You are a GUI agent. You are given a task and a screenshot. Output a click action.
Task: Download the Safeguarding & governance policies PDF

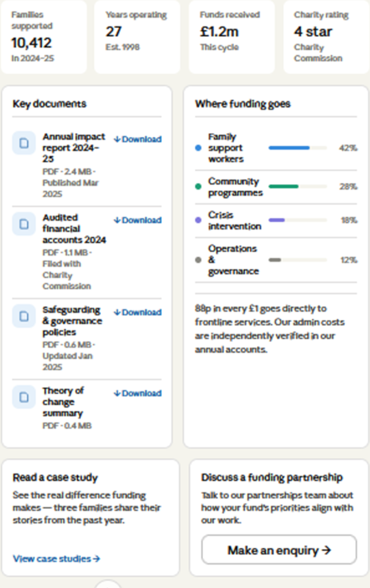(138, 312)
